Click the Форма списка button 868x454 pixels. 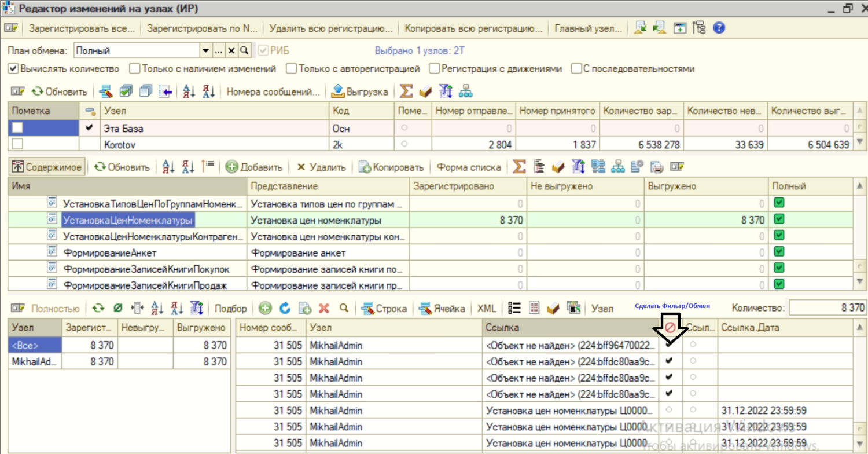click(x=469, y=167)
